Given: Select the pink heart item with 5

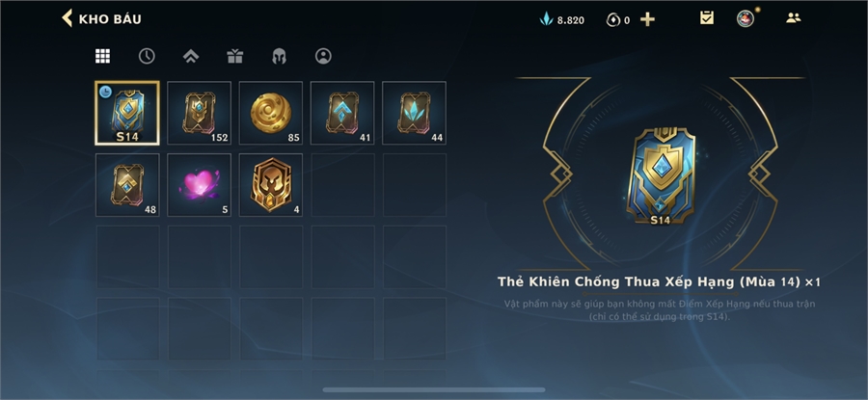Looking at the screenshot, I should tap(200, 185).
